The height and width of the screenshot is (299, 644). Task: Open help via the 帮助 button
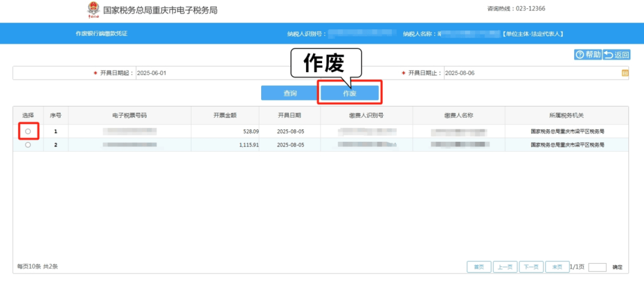pos(587,55)
